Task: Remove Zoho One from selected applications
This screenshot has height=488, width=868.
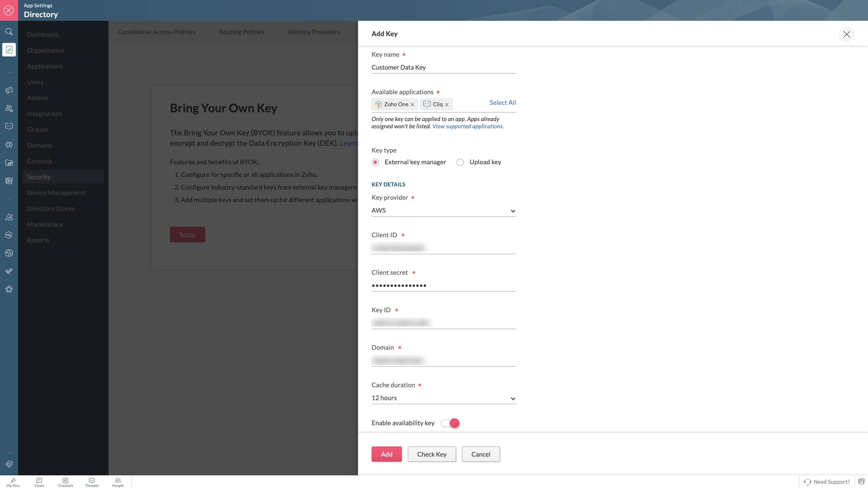Action: (x=412, y=105)
